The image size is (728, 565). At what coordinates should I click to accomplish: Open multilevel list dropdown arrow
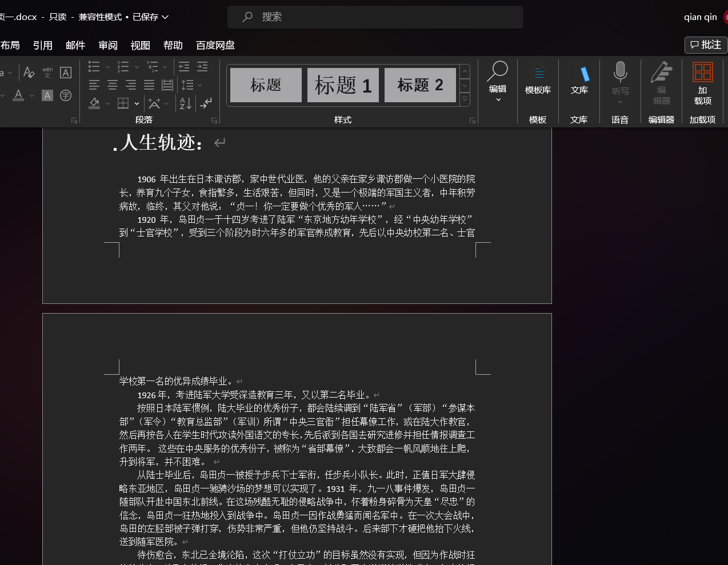tap(165, 67)
